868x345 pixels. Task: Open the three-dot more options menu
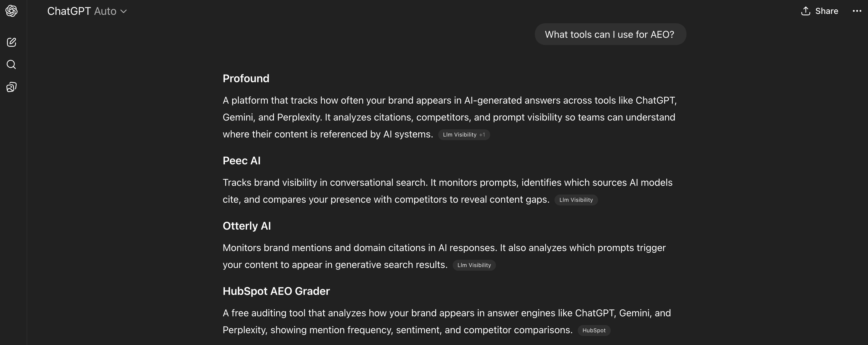857,11
